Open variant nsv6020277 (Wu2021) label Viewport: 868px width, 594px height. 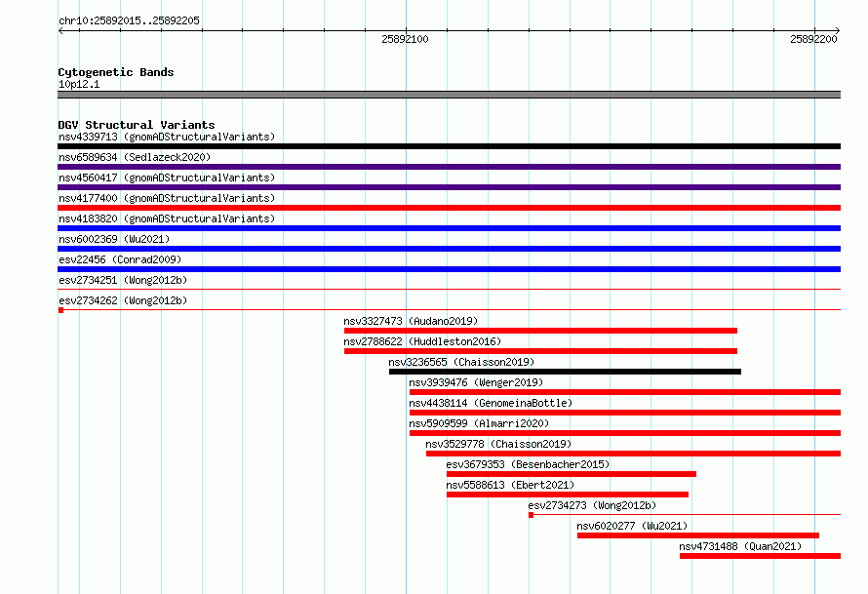point(632,526)
